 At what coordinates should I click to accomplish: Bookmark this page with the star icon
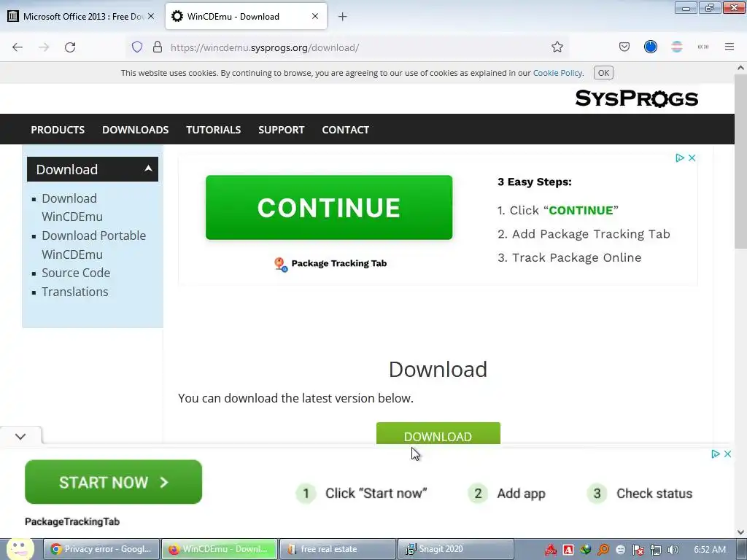click(x=557, y=47)
